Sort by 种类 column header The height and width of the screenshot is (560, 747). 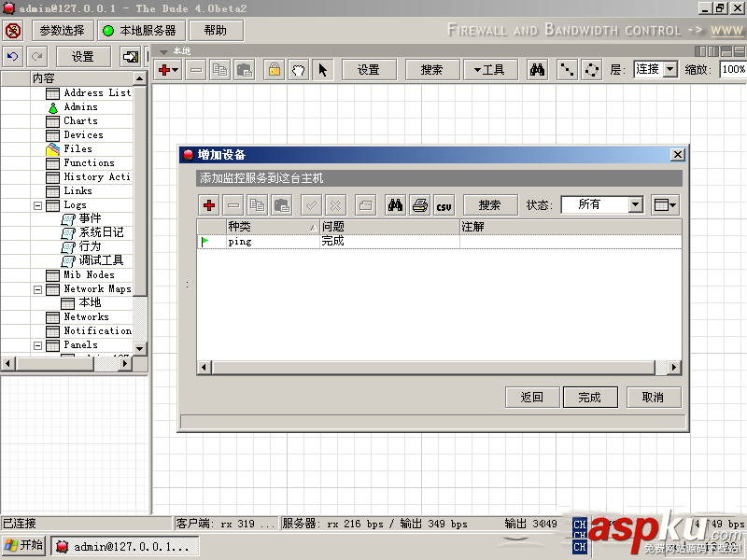tap(272, 227)
